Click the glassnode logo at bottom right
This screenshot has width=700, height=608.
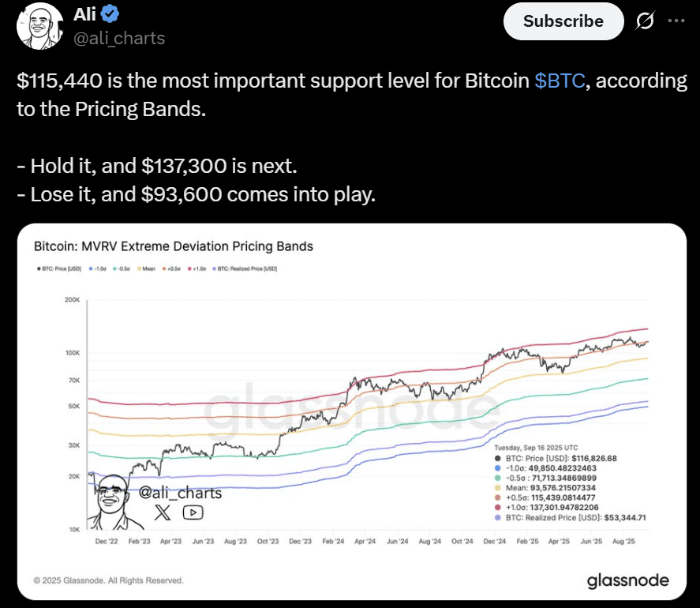click(627, 581)
